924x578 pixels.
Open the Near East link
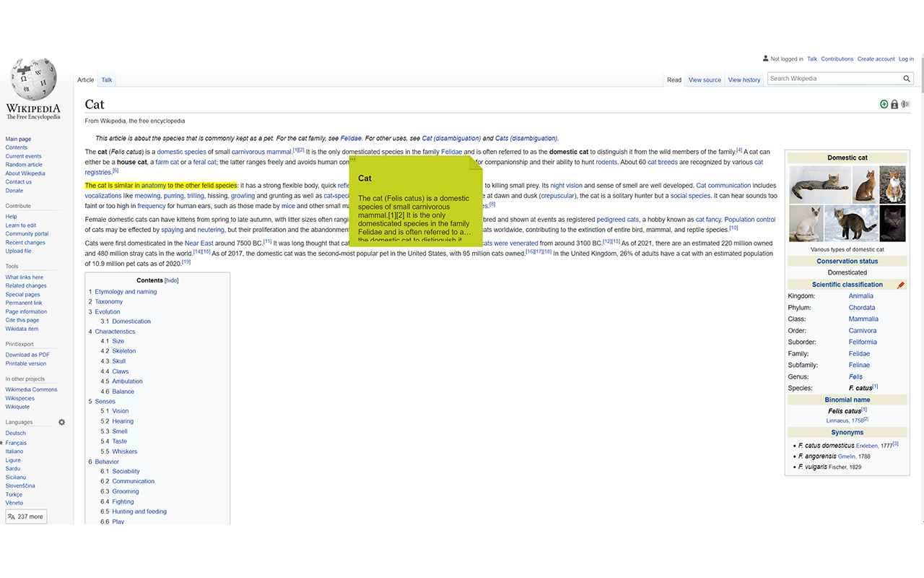(x=199, y=243)
